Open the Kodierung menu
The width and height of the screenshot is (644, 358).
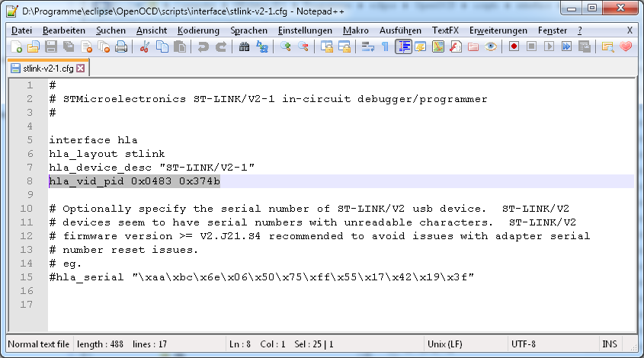tap(198, 30)
